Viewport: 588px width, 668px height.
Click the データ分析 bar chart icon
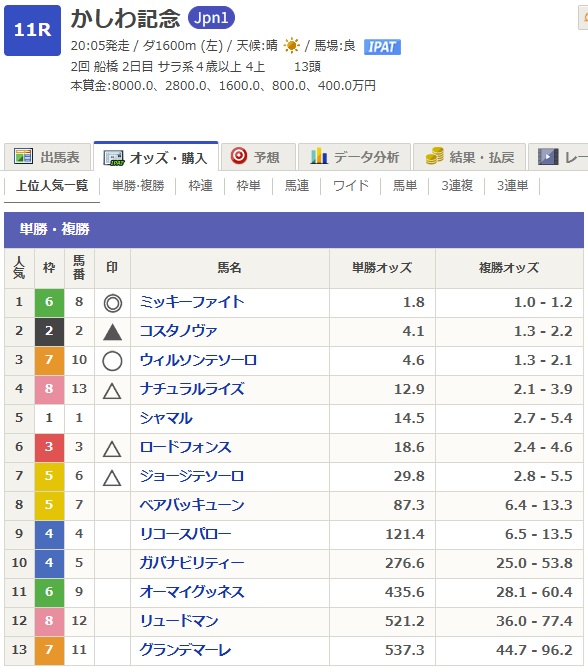[x=319, y=156]
